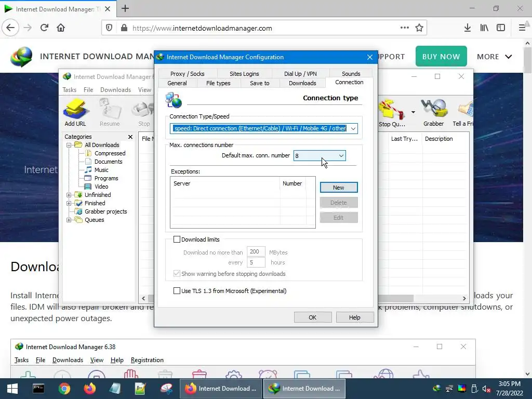
Task: Click the Stop toolbar icon
Action: [144, 112]
